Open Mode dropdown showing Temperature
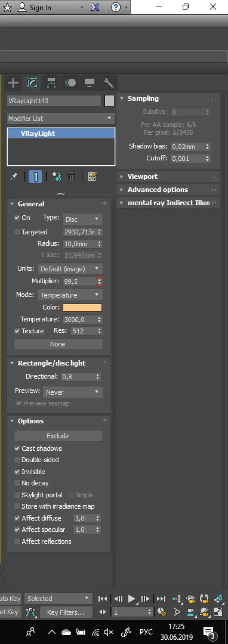228x644 pixels. (x=70, y=295)
